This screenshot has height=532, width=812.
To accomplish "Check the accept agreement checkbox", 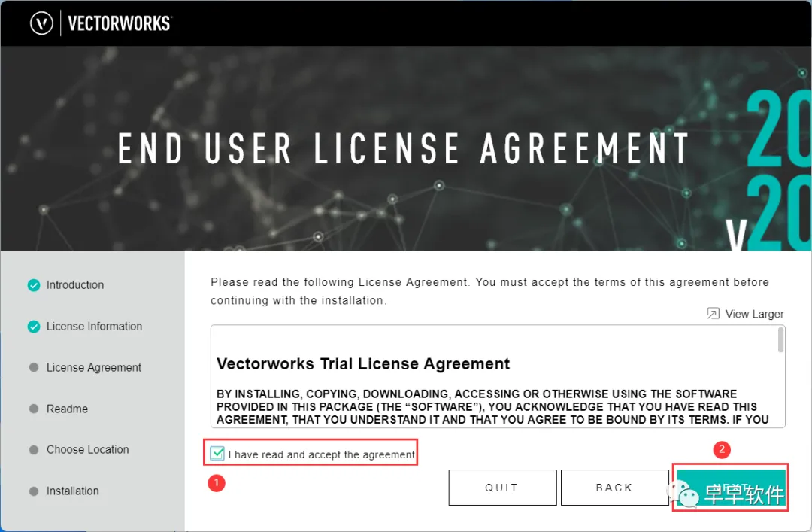I will tap(217, 454).
